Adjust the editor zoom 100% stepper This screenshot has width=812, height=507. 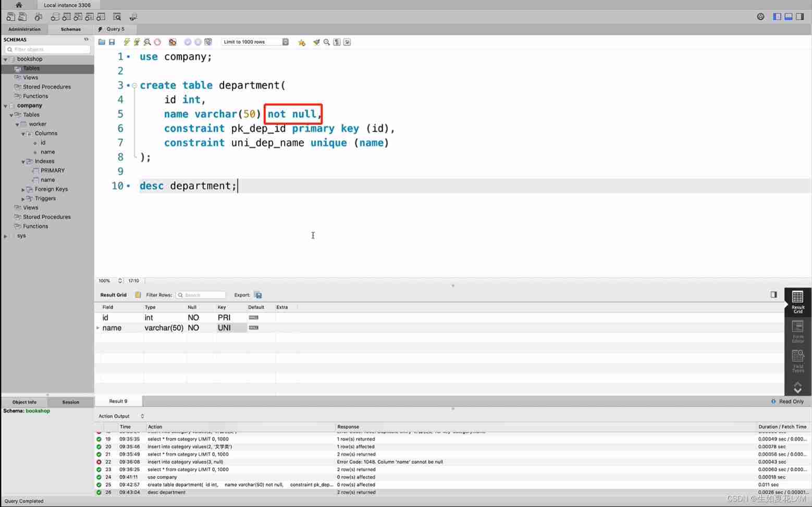(x=120, y=281)
